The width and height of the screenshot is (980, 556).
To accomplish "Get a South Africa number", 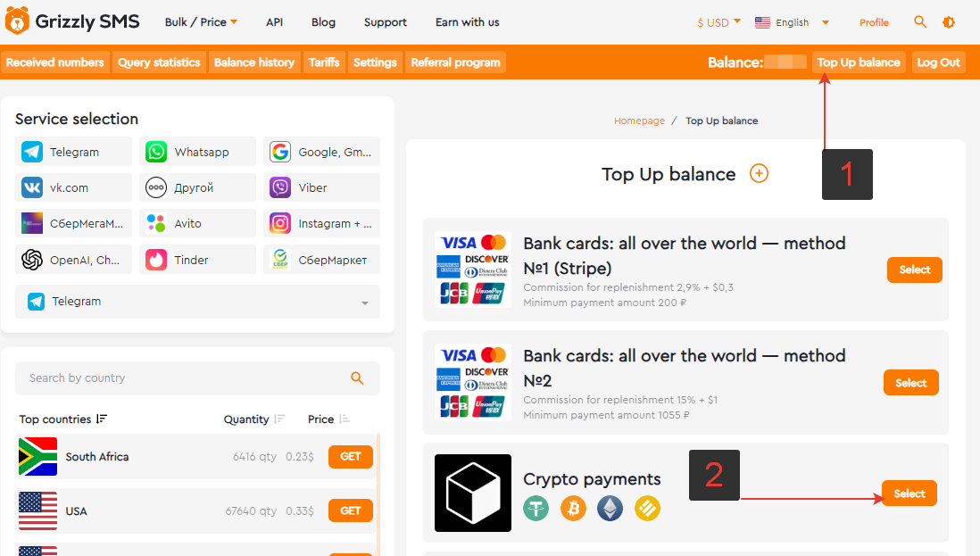I will [350, 457].
